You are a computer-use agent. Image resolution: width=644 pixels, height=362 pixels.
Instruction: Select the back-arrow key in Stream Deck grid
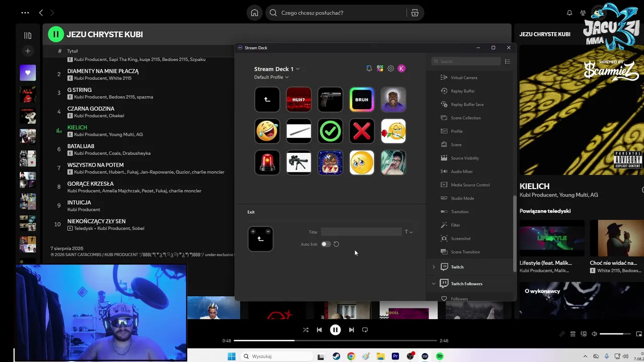267,100
